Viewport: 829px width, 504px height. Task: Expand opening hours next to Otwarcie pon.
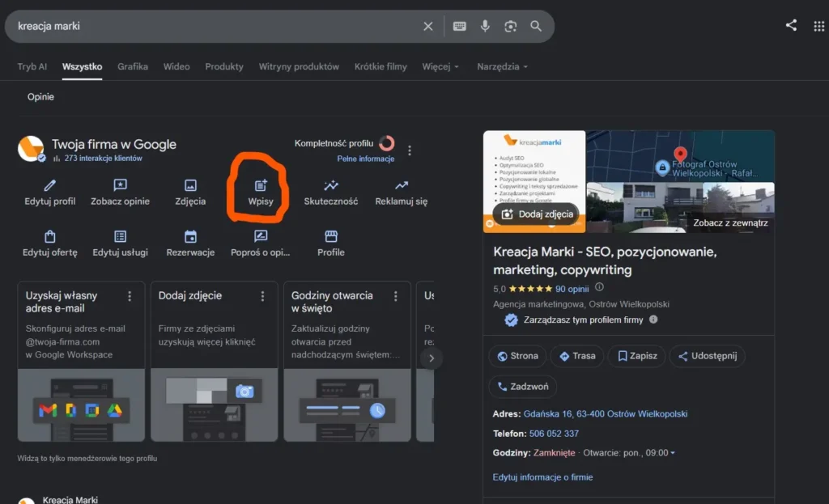pos(673,453)
